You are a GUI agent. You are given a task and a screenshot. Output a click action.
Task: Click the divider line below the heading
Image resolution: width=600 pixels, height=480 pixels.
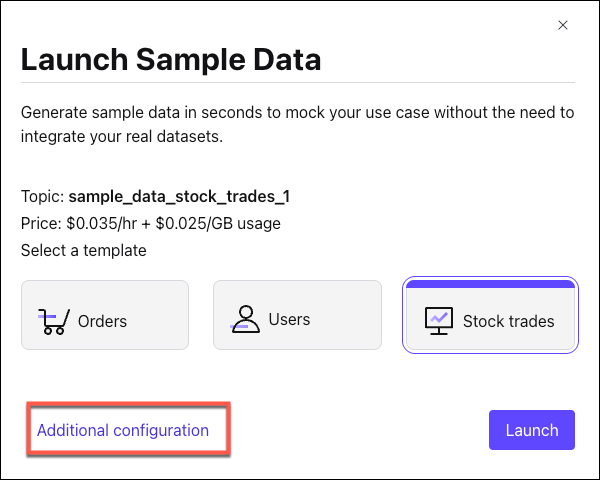tap(297, 82)
